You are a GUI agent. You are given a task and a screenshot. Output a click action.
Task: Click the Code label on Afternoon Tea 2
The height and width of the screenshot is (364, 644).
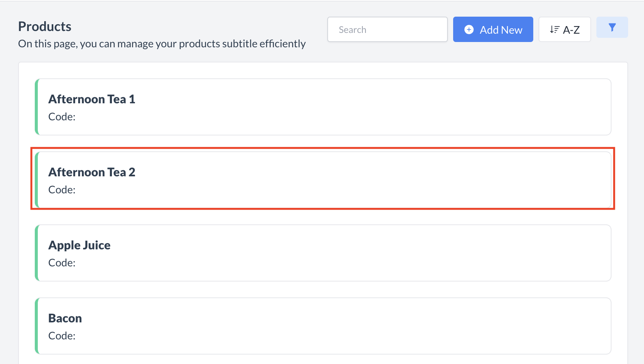(62, 190)
